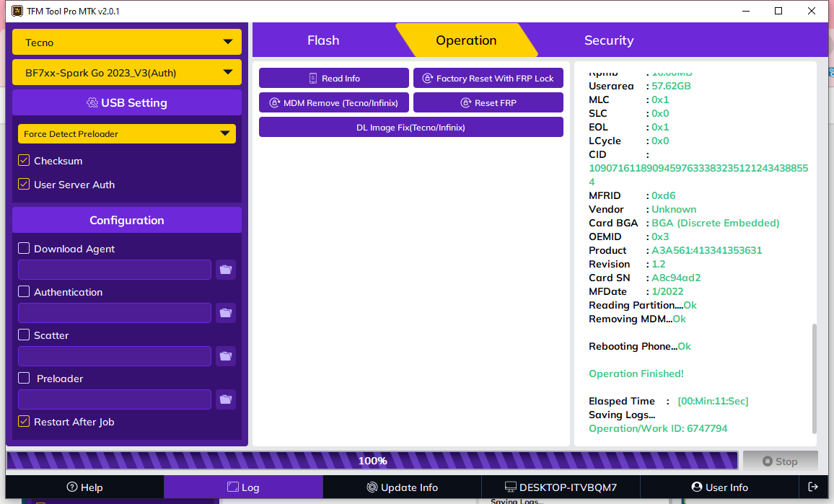Click the 100% progress bar

click(x=372, y=461)
